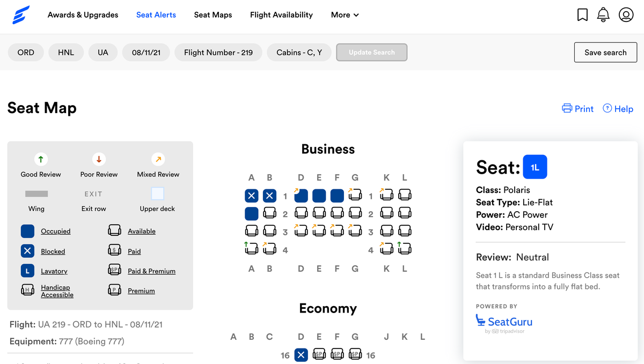Select Business seat 4A with good review

click(251, 249)
